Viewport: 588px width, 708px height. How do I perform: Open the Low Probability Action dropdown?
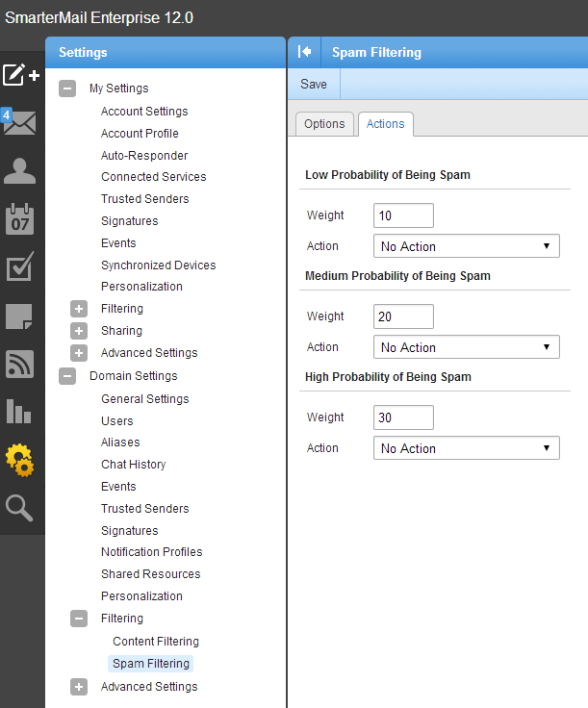pos(466,246)
